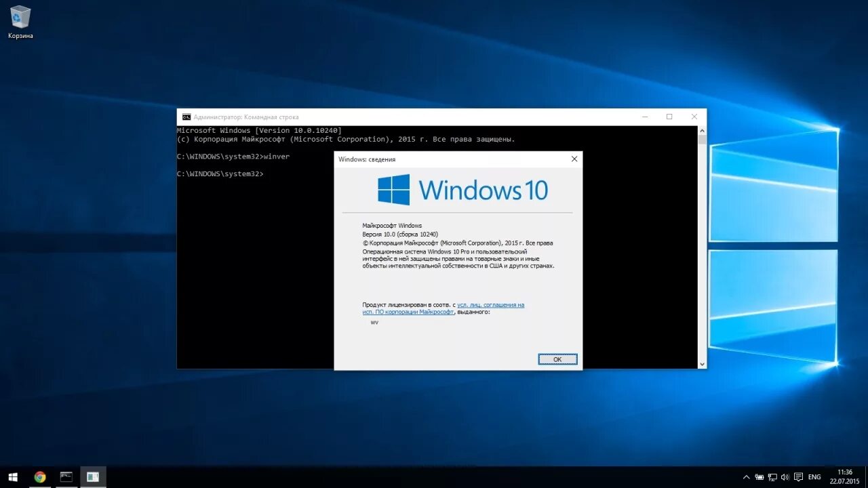The width and height of the screenshot is (868, 488).
Task: Select the winver taskbar icon
Action: pos(93,476)
